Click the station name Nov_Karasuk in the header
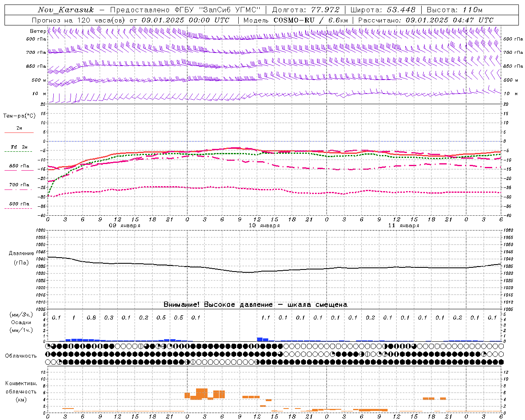This screenshot has width=525, height=420. coord(66,10)
